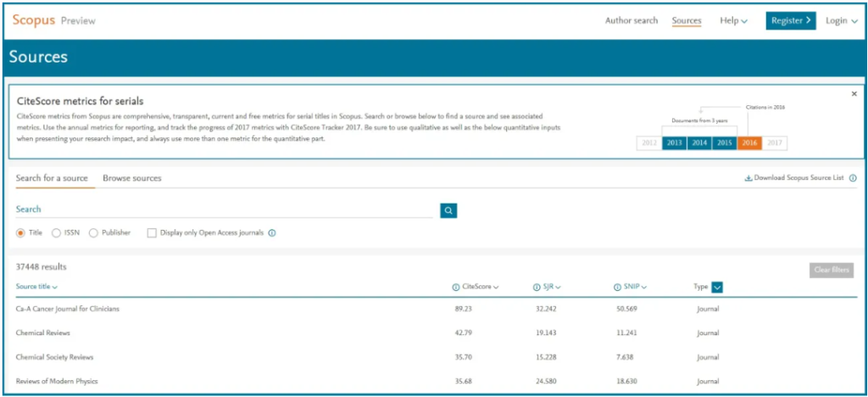Open Author search in top navigation
This screenshot has width=868, height=397.
pyautogui.click(x=631, y=21)
